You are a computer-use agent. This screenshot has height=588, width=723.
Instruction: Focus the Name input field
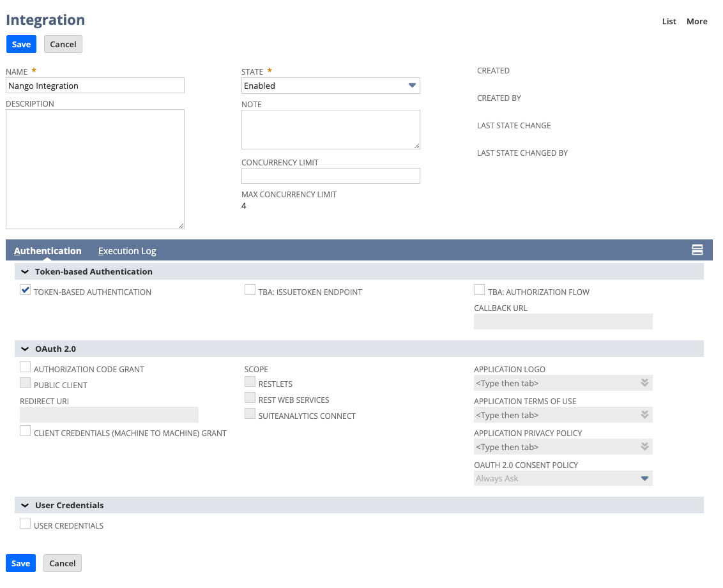coord(95,86)
